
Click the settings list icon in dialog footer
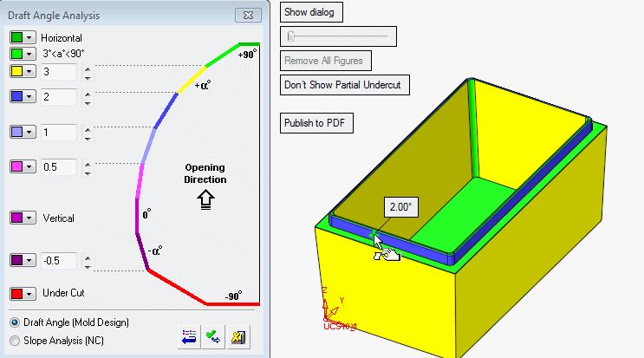(x=189, y=337)
